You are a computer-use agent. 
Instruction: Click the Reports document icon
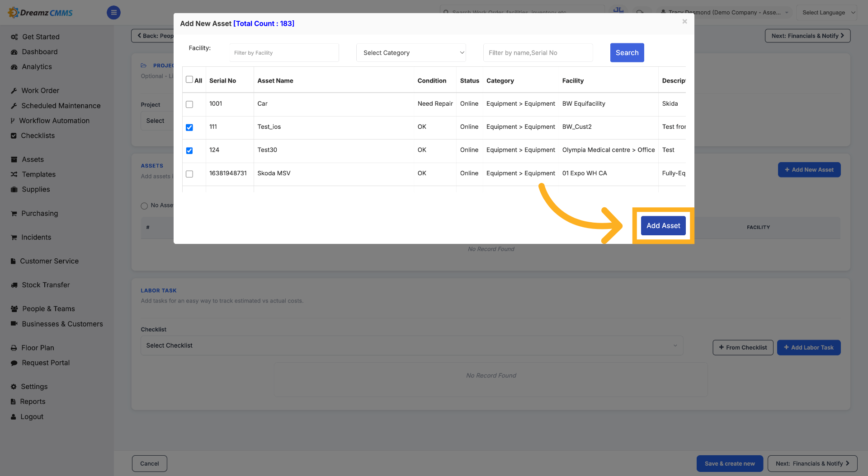[13, 401]
